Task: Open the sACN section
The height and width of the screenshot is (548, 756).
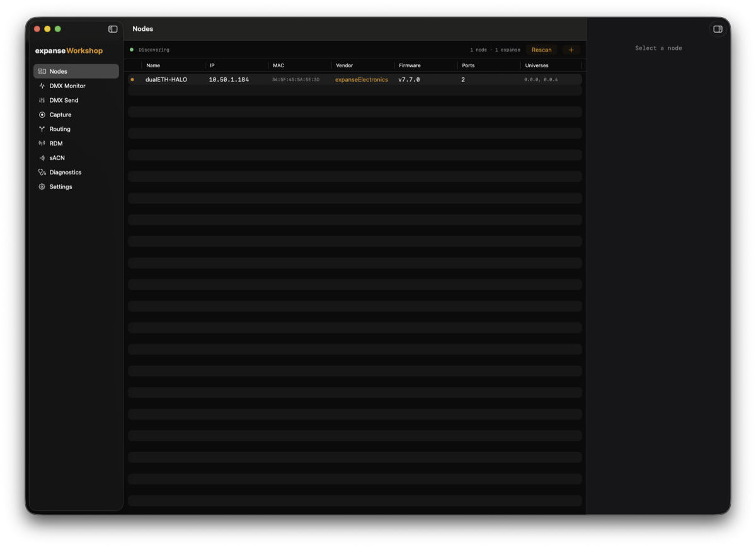Action: click(x=76, y=158)
